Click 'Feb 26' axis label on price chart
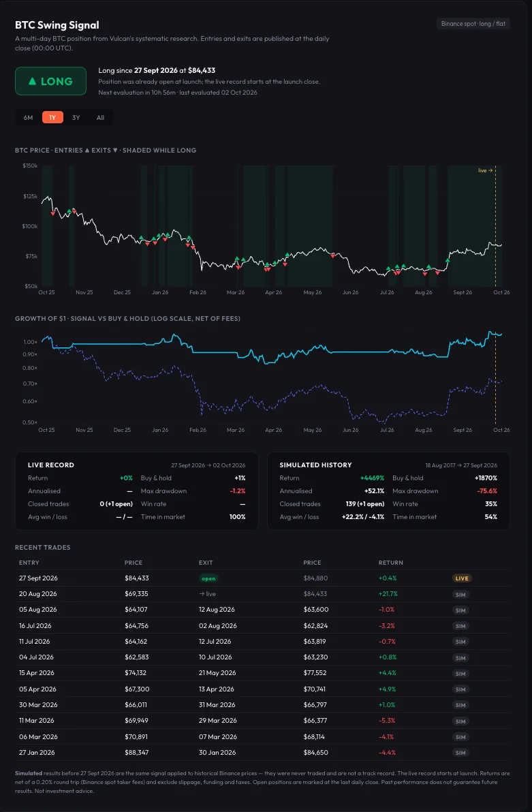The image size is (532, 812). [198, 293]
